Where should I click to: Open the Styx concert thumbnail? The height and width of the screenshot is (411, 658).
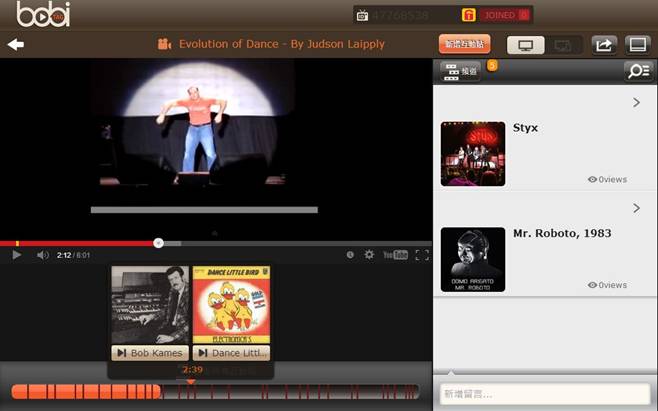pos(473,154)
